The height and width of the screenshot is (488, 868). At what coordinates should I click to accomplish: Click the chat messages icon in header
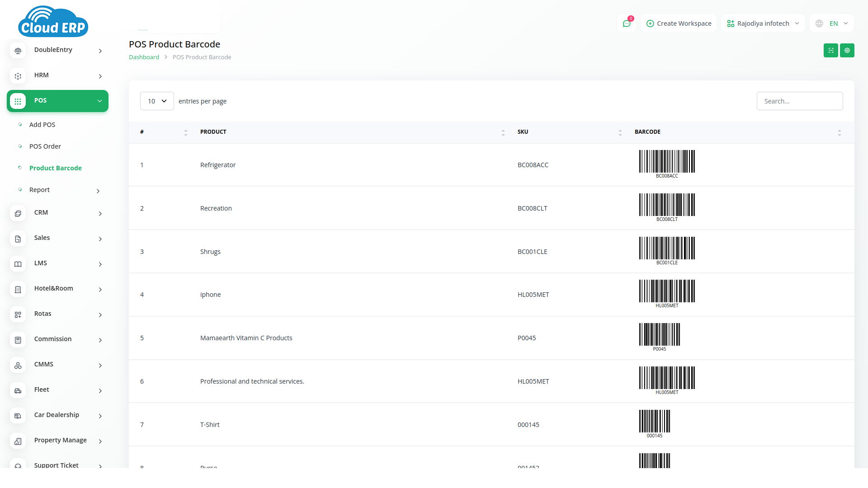(627, 23)
